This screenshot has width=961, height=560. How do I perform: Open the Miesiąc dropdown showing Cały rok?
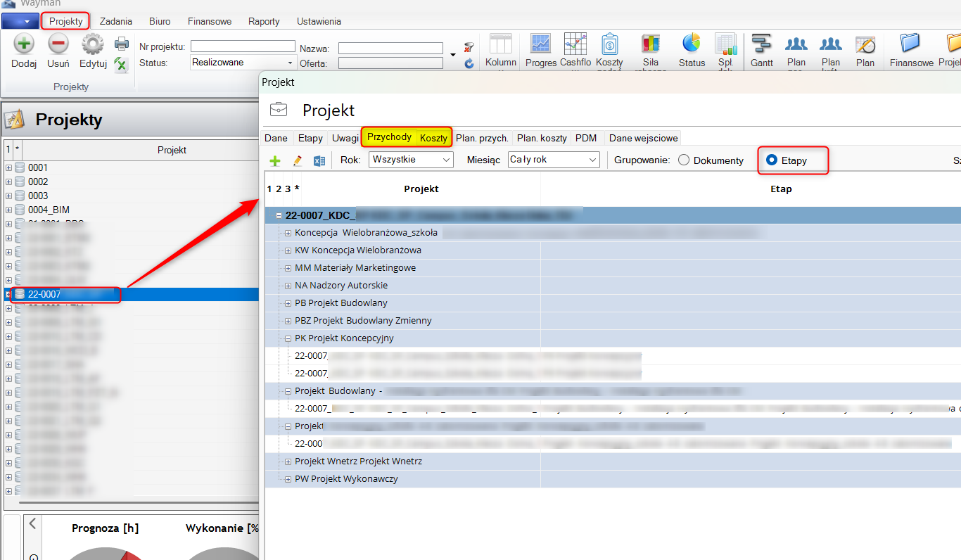(554, 160)
